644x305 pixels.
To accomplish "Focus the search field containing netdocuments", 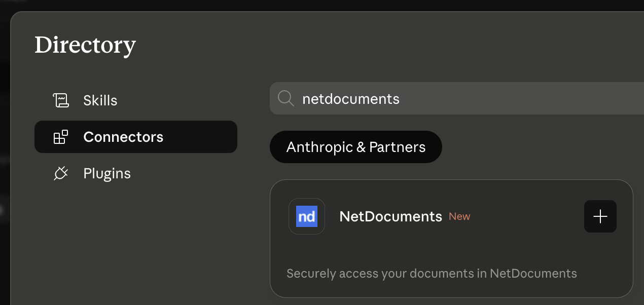I will [x=457, y=98].
